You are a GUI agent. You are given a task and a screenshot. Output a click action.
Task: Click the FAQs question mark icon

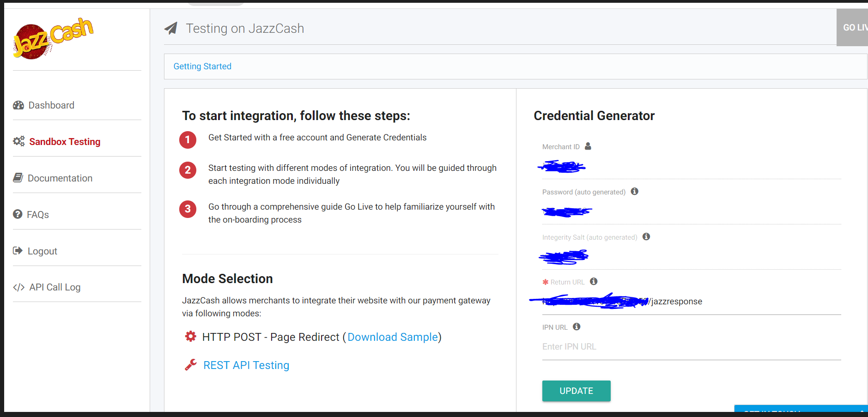[18, 214]
